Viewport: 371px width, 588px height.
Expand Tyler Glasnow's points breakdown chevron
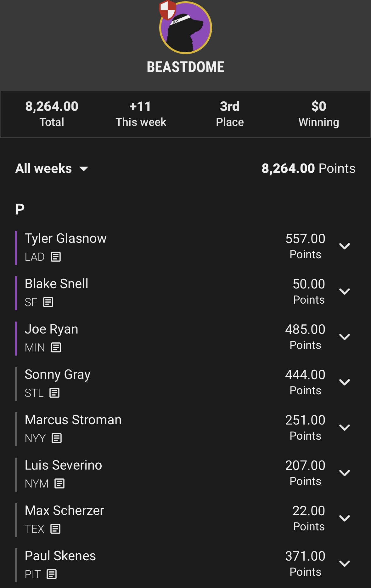point(345,246)
